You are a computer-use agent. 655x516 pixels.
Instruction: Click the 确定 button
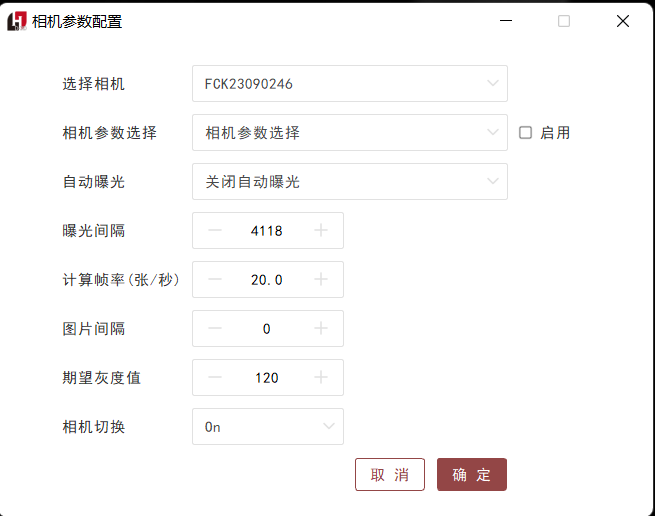click(472, 475)
